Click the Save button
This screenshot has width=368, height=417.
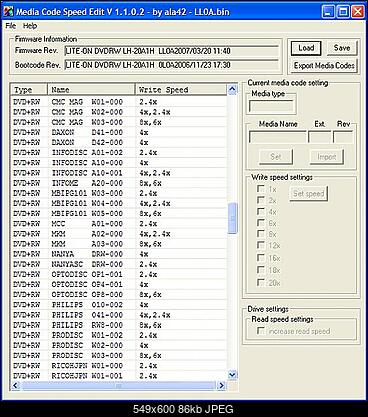click(342, 48)
